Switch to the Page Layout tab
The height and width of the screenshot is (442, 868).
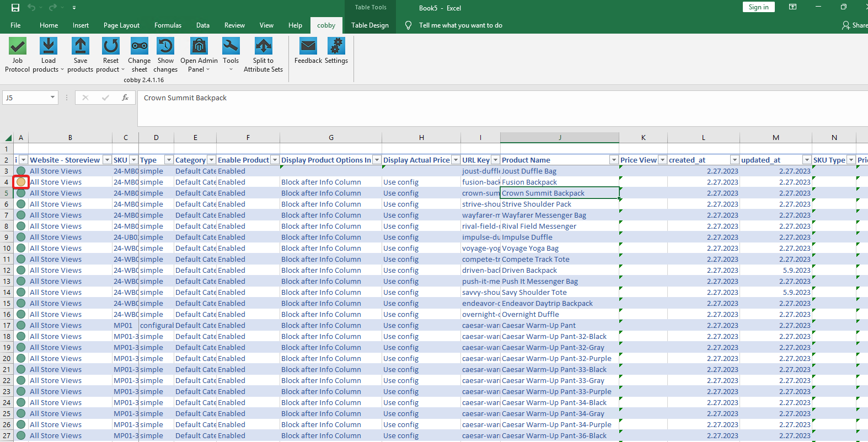click(121, 25)
